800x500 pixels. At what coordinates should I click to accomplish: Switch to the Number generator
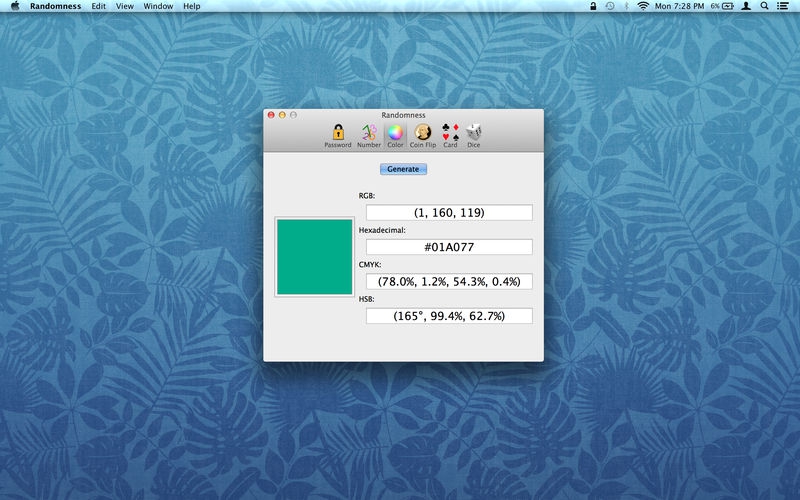[368, 135]
